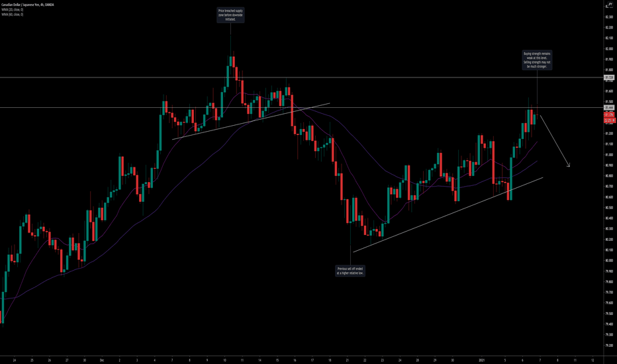Click the red current price label on axis
Image resolution: width=617 pixels, height=364 pixels.
click(609, 115)
